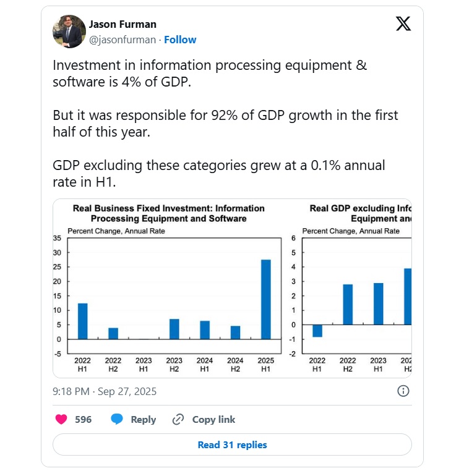
Task: Select the Copy link text label
Action: (213, 419)
